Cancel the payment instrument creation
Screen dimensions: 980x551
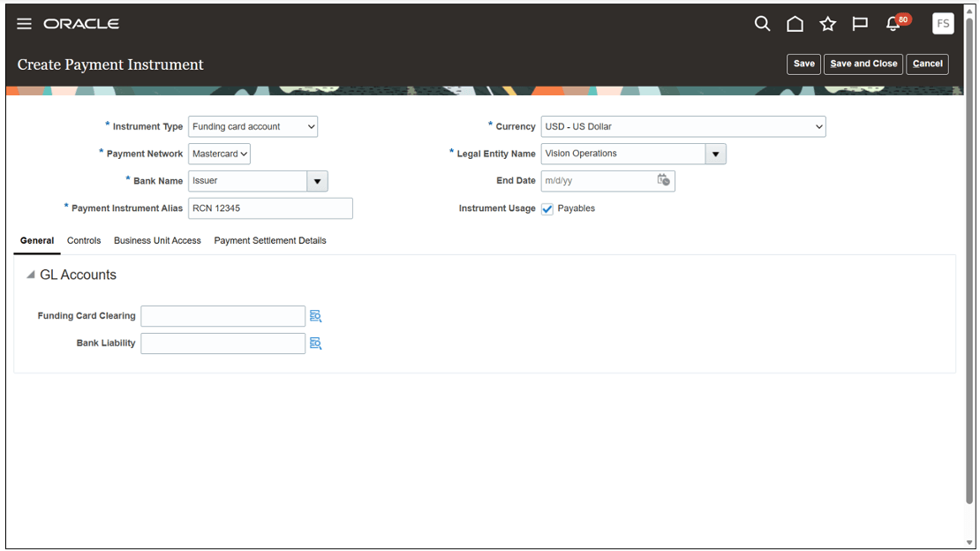(928, 64)
